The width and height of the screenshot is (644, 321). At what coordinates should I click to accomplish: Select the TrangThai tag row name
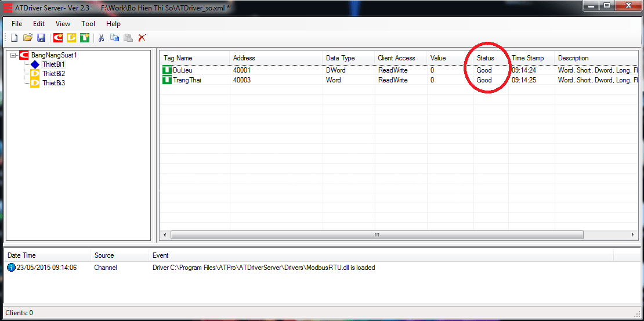(187, 80)
